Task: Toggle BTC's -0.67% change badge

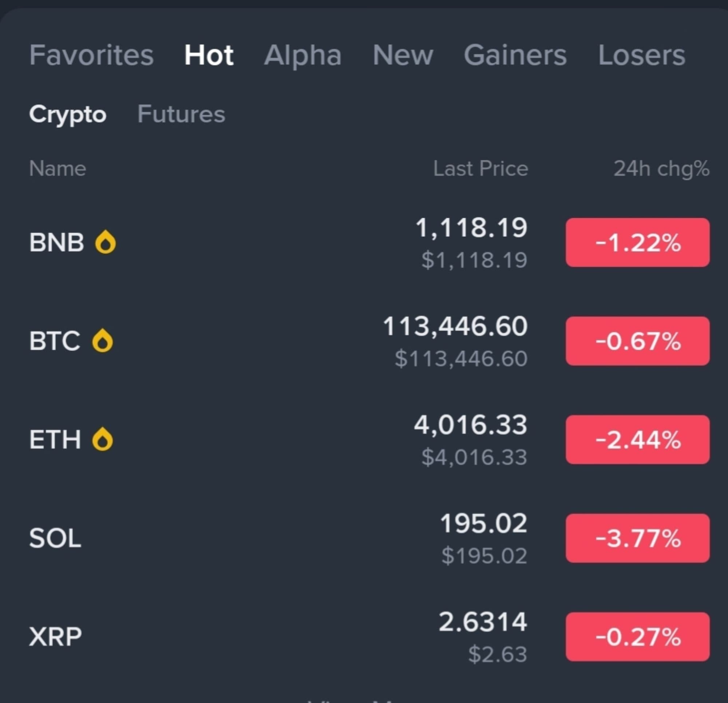Action: tap(637, 341)
